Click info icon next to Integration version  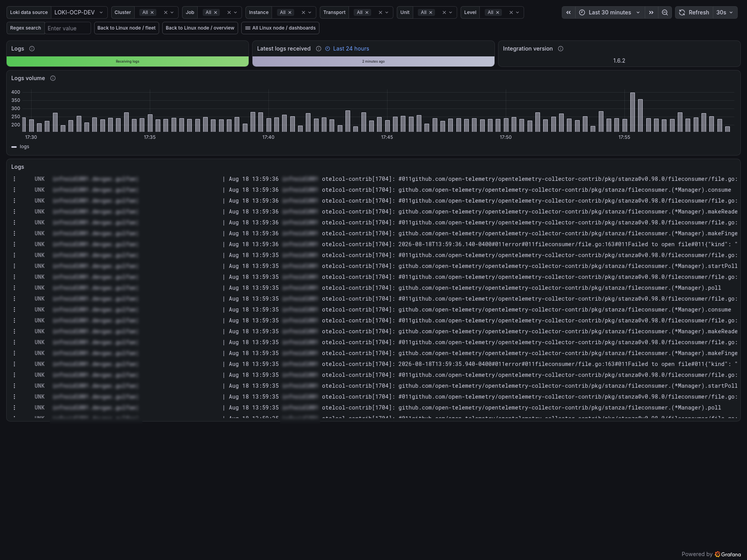pyautogui.click(x=561, y=49)
